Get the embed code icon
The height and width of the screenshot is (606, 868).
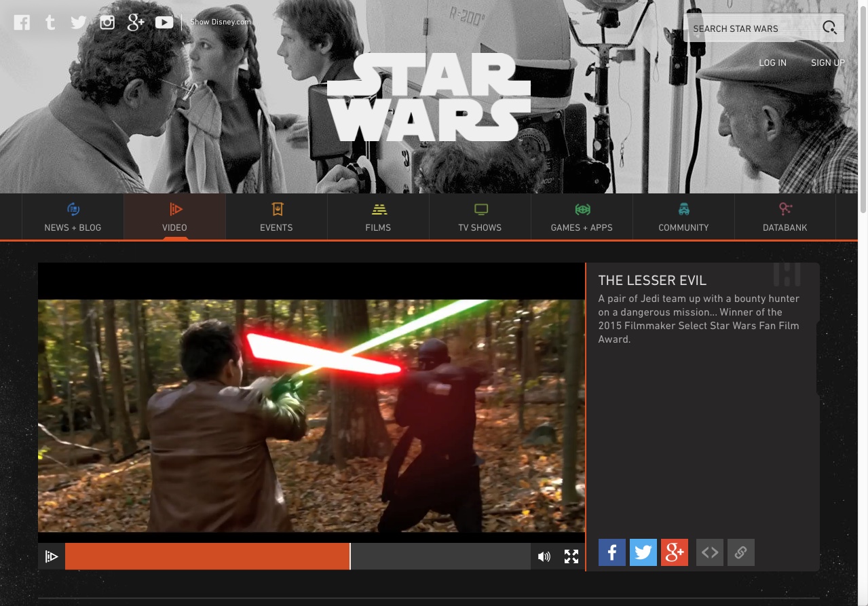point(710,552)
